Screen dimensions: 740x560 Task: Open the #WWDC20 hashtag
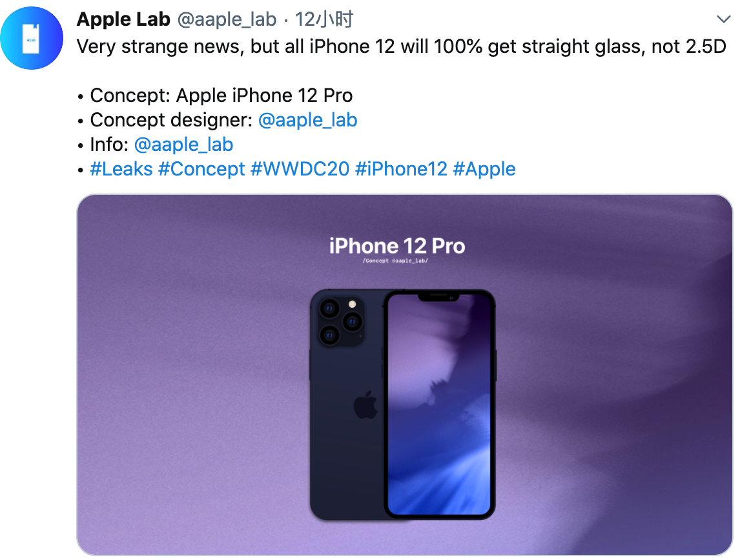pos(300,169)
